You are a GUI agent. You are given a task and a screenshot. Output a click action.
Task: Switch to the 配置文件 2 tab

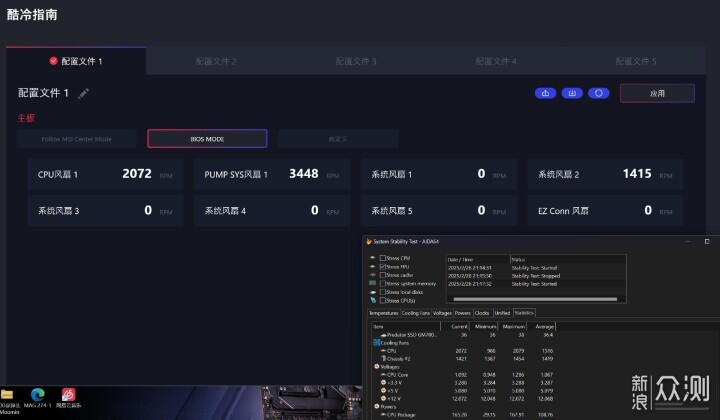216,61
